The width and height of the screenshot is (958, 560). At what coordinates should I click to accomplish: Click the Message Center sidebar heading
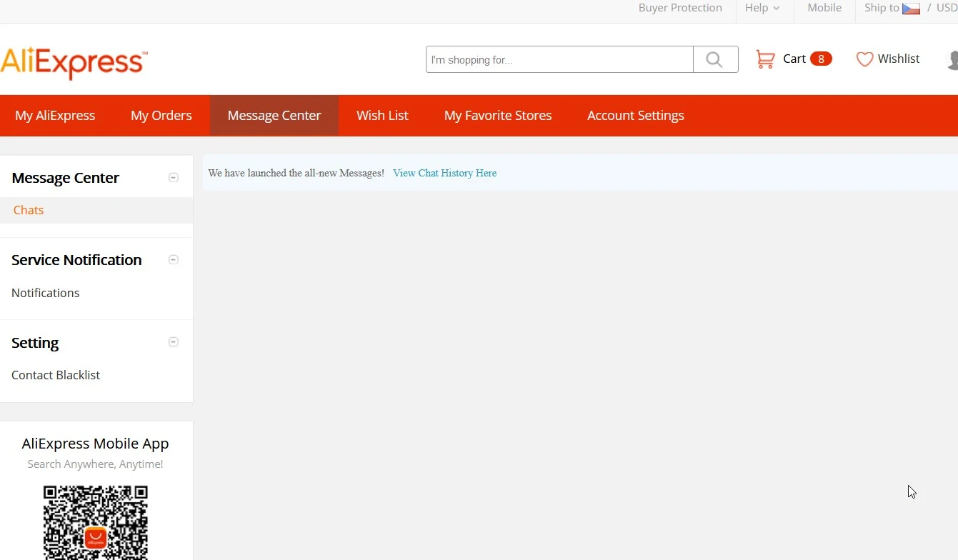[x=66, y=178]
